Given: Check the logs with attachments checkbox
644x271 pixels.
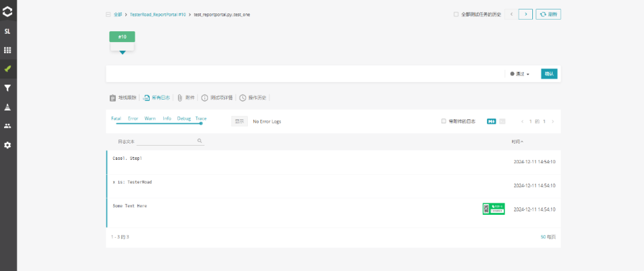Looking at the screenshot, I should [x=444, y=121].
